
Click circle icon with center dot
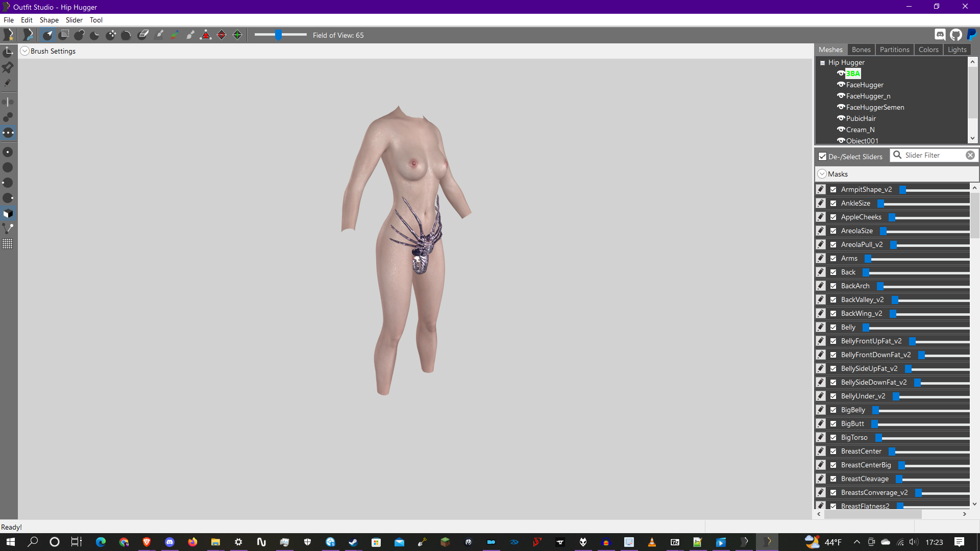(x=8, y=152)
